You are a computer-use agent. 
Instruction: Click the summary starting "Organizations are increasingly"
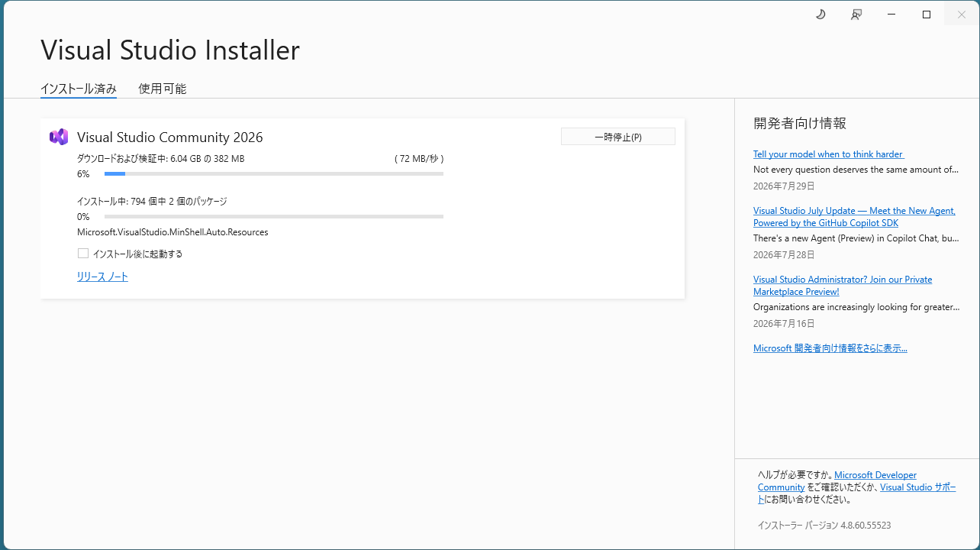[856, 307]
